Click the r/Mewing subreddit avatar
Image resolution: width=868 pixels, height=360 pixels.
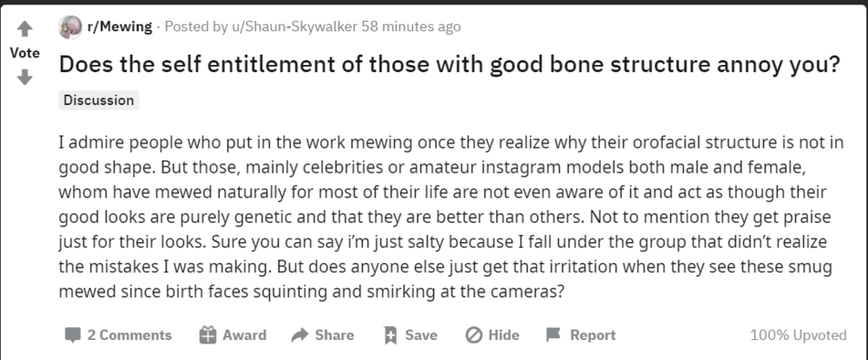click(x=70, y=27)
